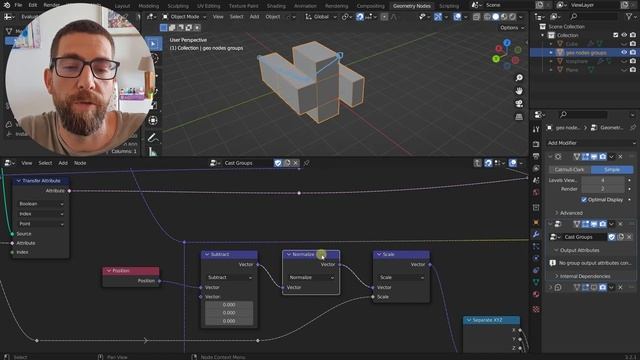Open the Normalize operation dropdown in the node
Screen dimensions: 640x360
coord(311,277)
